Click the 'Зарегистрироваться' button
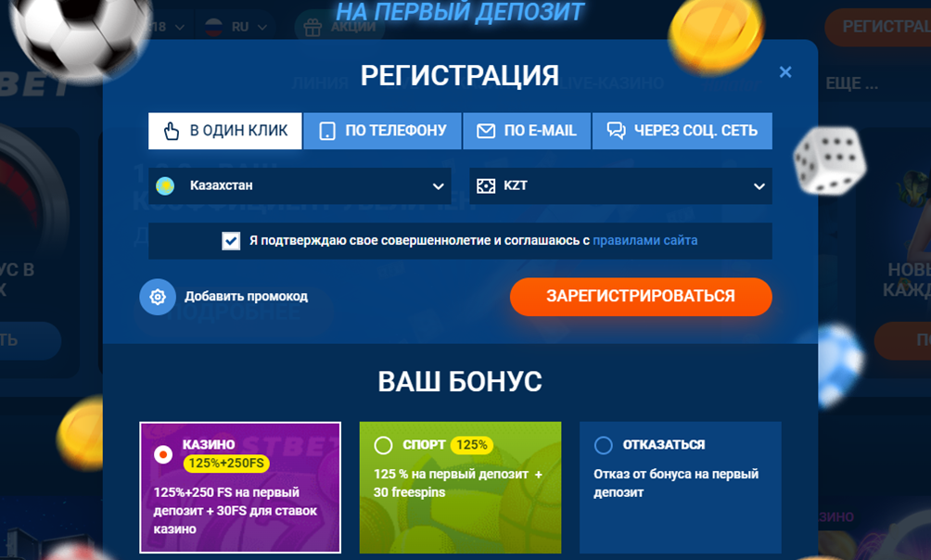931x560 pixels. point(641,297)
